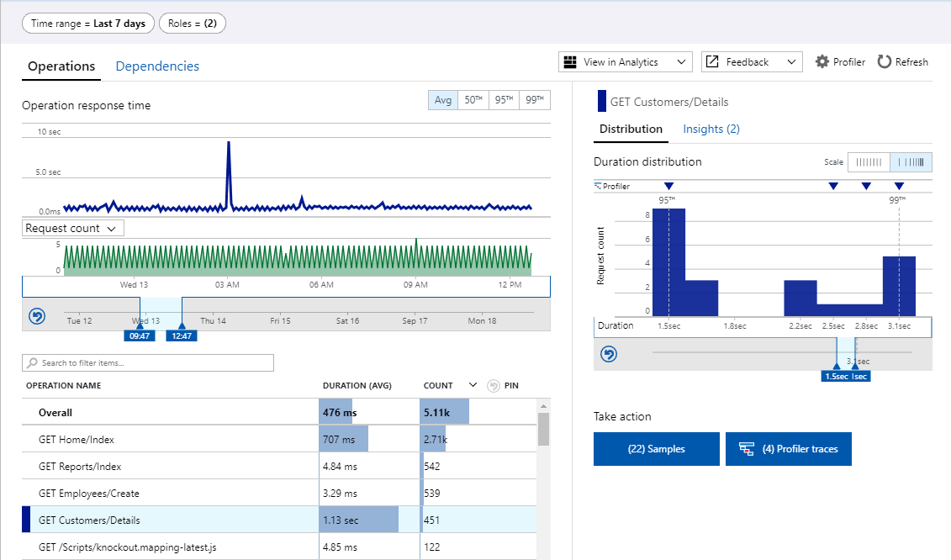Select the Overall row
The height and width of the screenshot is (560, 951).
coord(279,413)
